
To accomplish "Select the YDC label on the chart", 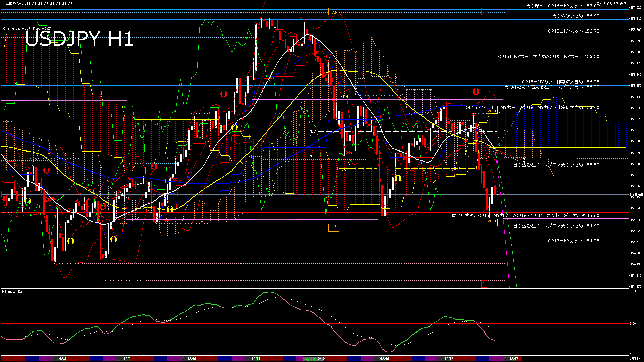I will (312, 131).
